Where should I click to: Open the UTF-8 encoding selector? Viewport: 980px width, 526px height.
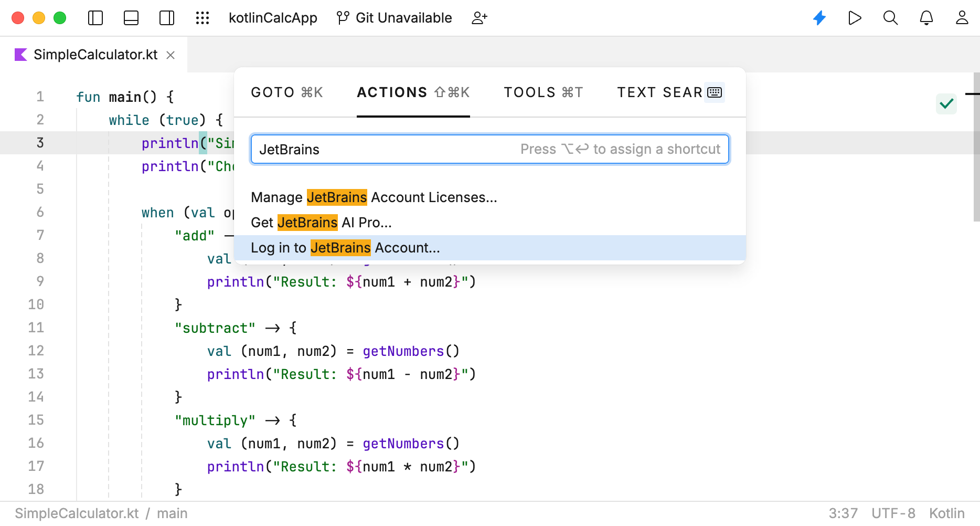[x=892, y=513]
